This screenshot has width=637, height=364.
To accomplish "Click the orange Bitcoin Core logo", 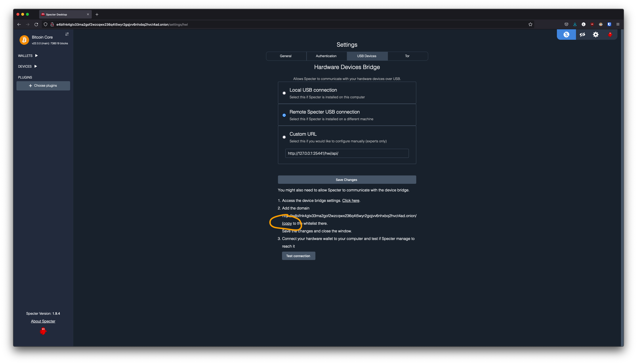I will (24, 40).
